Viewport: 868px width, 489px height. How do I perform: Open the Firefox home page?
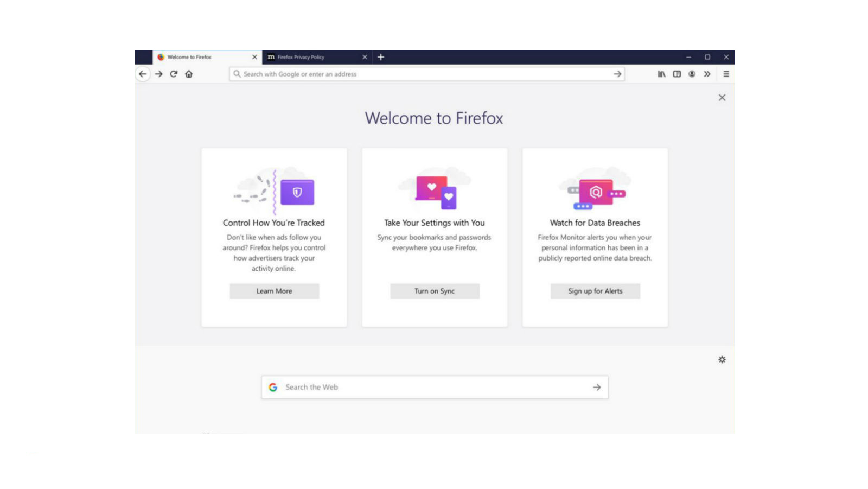pyautogui.click(x=189, y=74)
